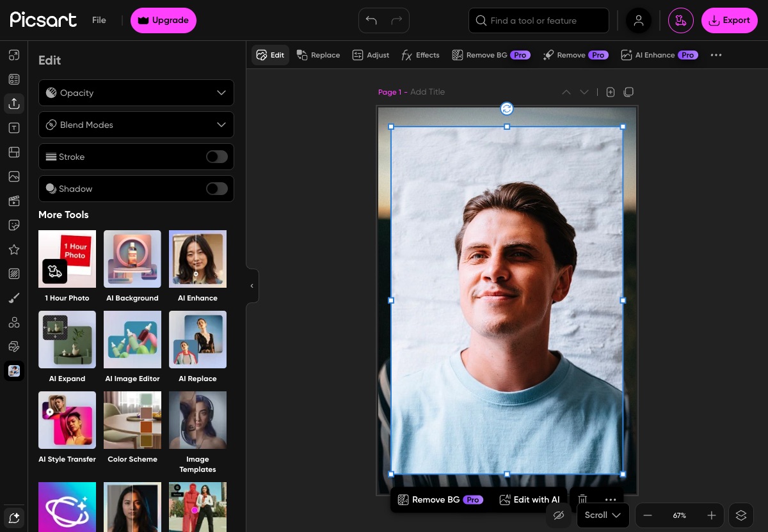Open the Color Scheme tool
Viewport: 768px width, 532px height.
coord(132,428)
